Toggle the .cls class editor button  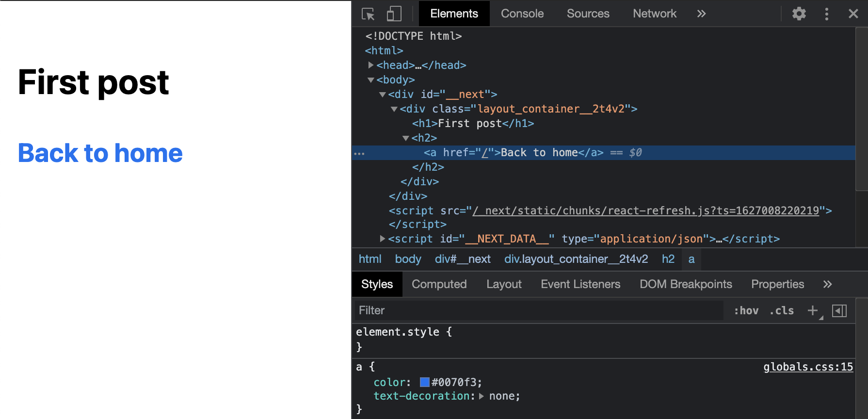coord(782,310)
